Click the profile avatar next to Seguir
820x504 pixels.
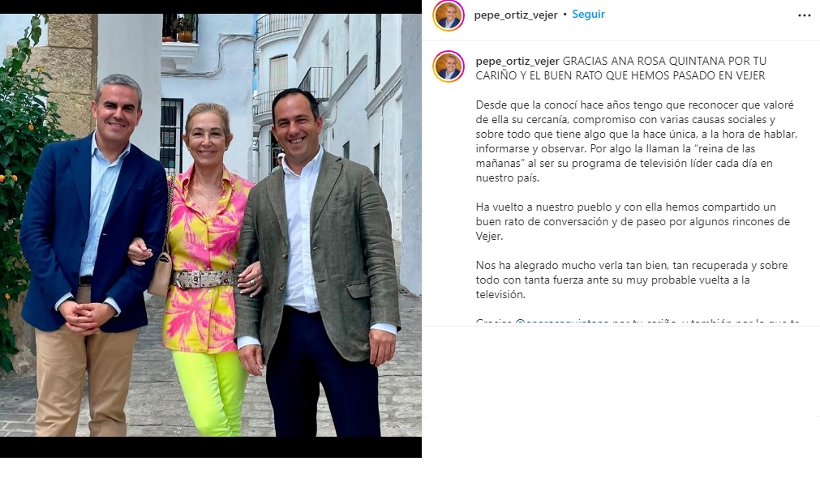pos(449,15)
